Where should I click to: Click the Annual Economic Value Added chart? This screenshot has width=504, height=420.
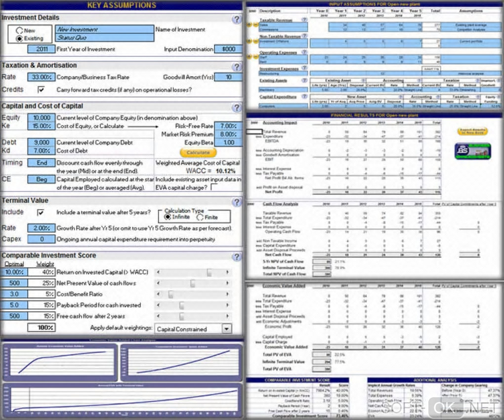point(60,362)
